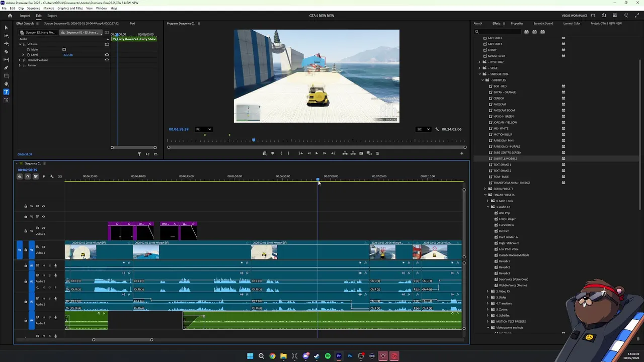Open the Program monitor button editor plus
Viewport: 644px width, 362px height.
pos(462,153)
